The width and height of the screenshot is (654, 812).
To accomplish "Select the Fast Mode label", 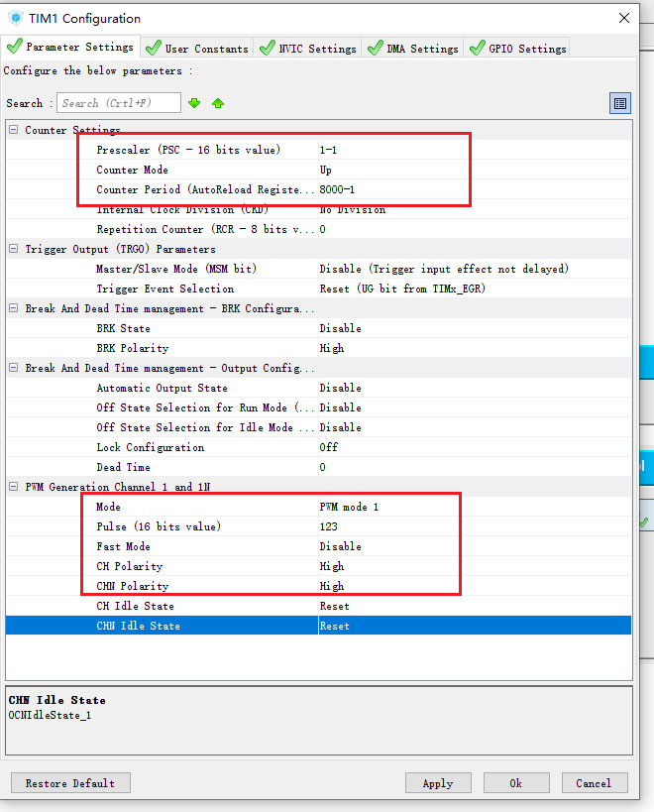I will [123, 546].
